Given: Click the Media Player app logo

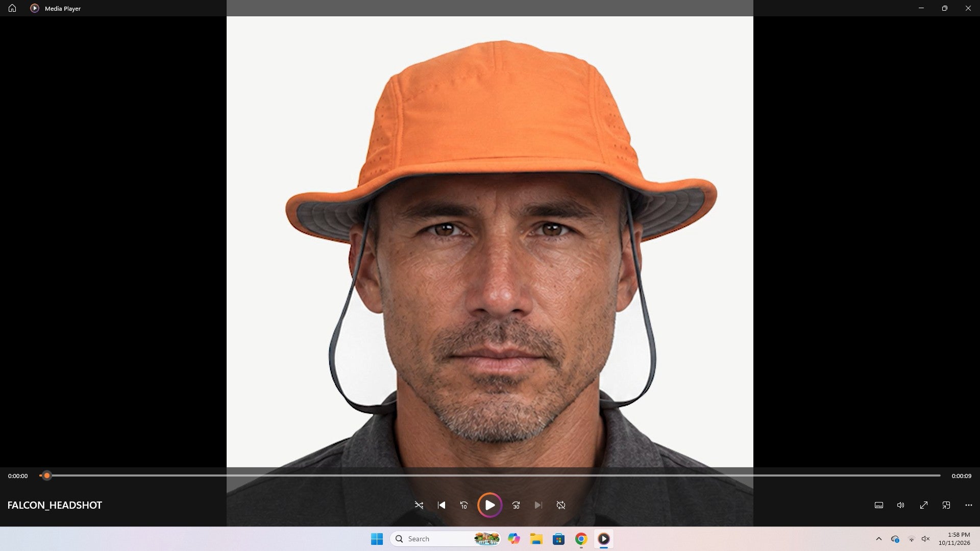Looking at the screenshot, I should pos(35,8).
